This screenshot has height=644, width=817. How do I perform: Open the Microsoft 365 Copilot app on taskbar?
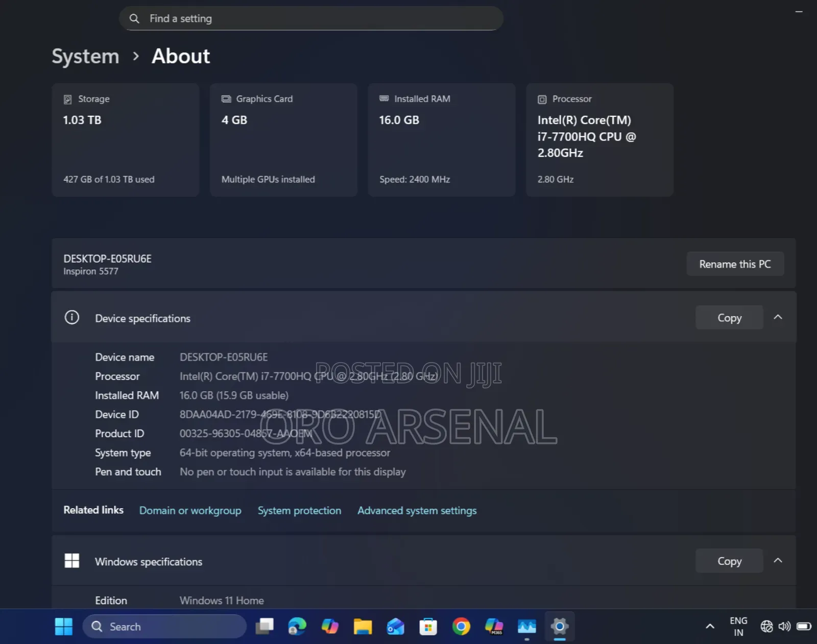[x=494, y=627]
